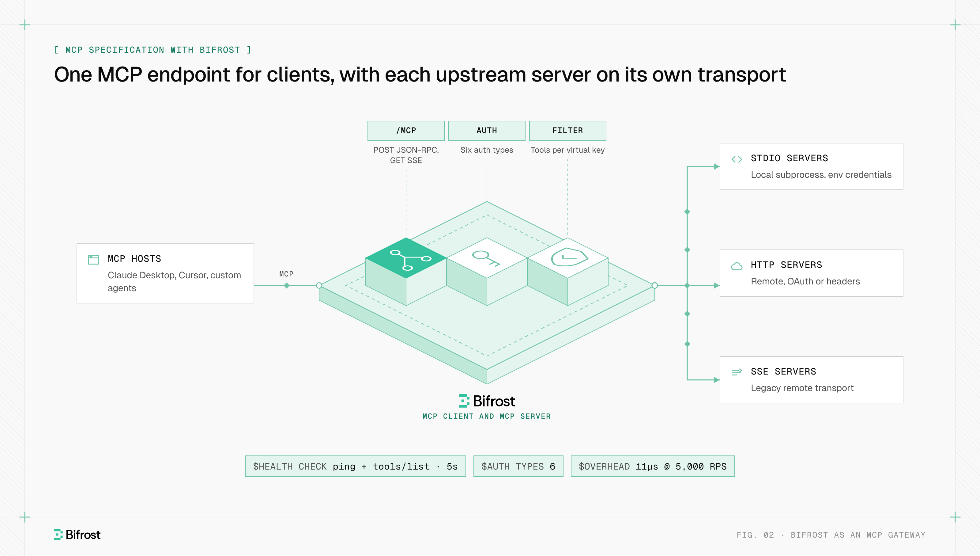Click the small MCP label on the connector line

click(286, 274)
